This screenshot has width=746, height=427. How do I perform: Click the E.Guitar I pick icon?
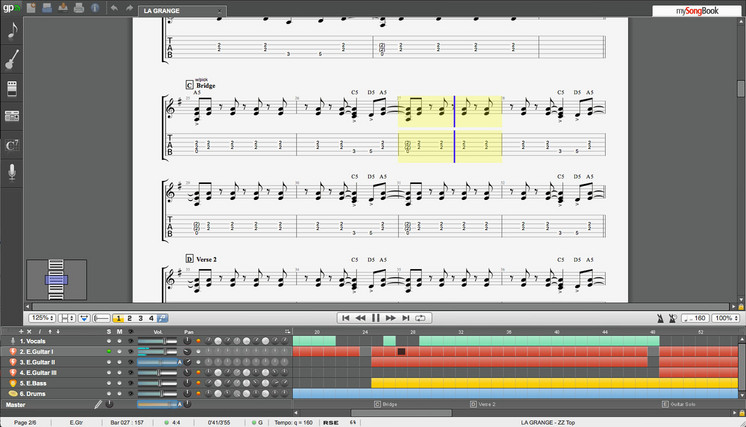pyautogui.click(x=13, y=351)
